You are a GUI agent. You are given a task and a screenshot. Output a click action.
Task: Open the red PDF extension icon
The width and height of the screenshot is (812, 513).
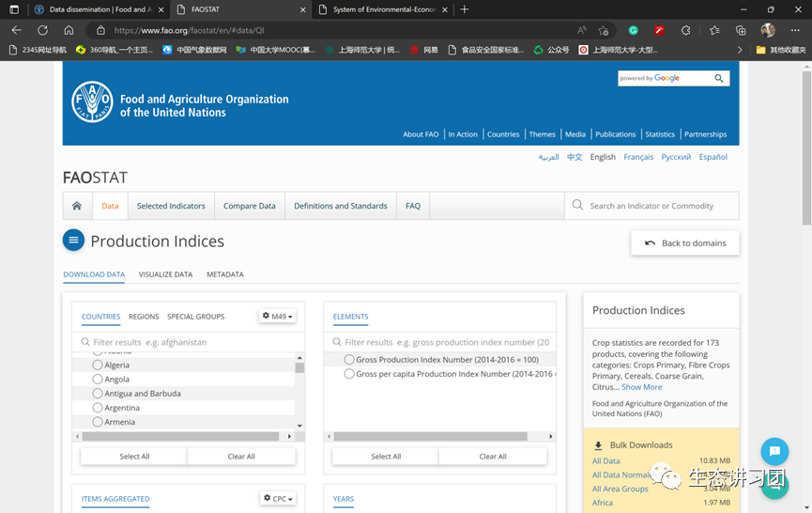[659, 31]
